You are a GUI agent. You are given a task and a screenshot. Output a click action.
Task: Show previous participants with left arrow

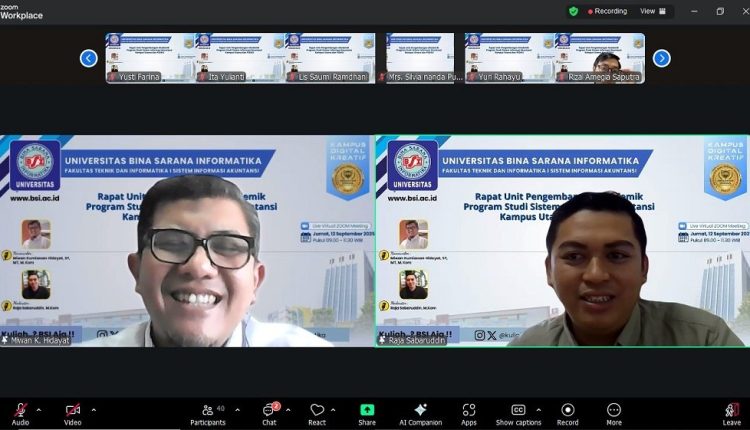coord(88,58)
